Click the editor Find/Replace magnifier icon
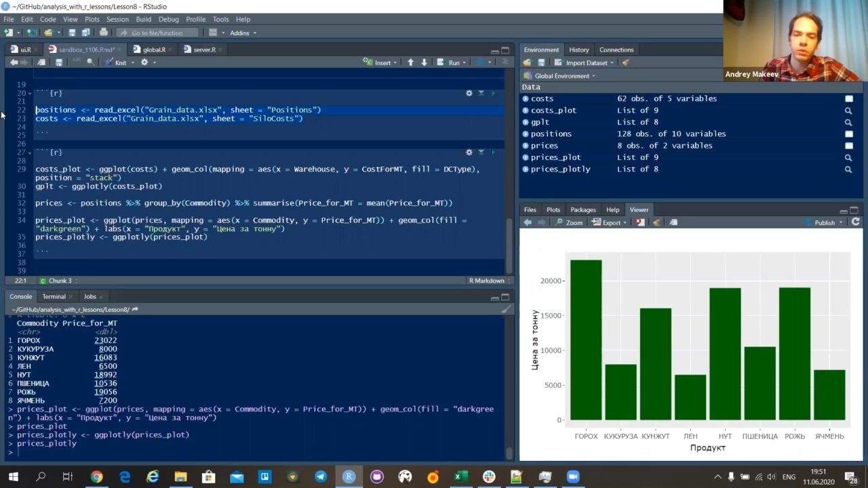This screenshot has height=488, width=868. click(90, 62)
